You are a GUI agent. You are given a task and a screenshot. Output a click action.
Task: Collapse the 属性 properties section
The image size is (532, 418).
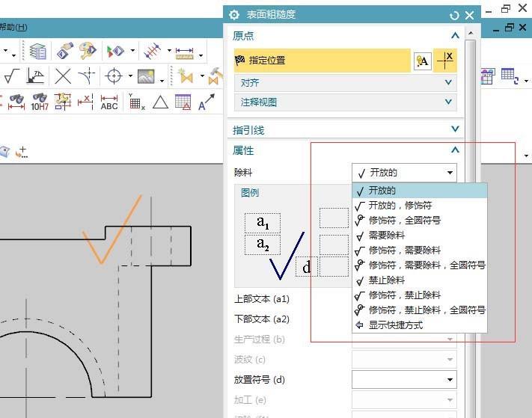(x=455, y=150)
